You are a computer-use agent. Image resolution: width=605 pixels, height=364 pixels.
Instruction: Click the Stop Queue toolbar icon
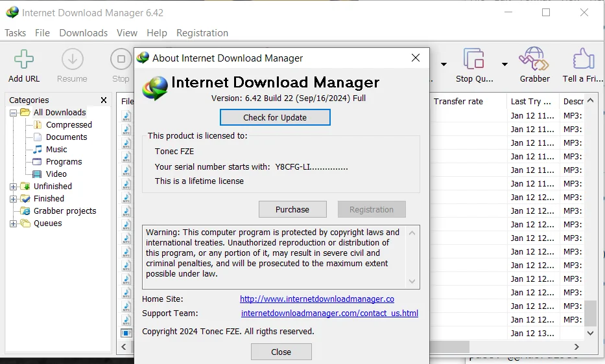474,58
